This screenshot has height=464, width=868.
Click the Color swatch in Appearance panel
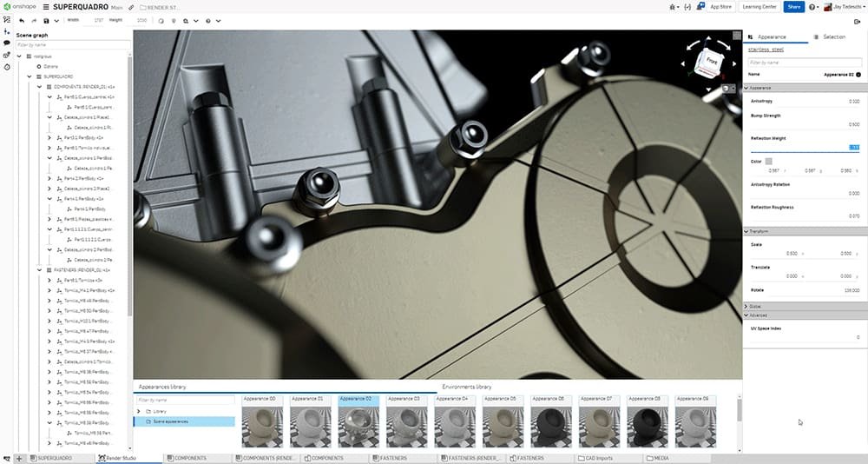(x=768, y=161)
